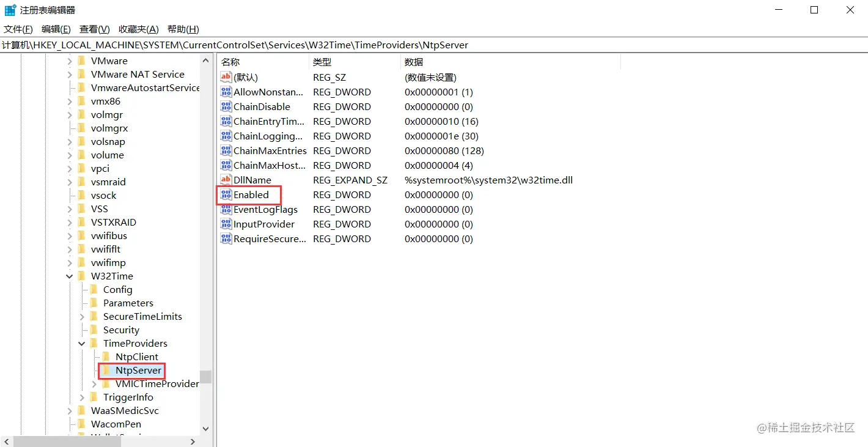Screen dimensions: 868x447
Task: Click the data value 0x00000010 (16)
Action: click(441, 122)
